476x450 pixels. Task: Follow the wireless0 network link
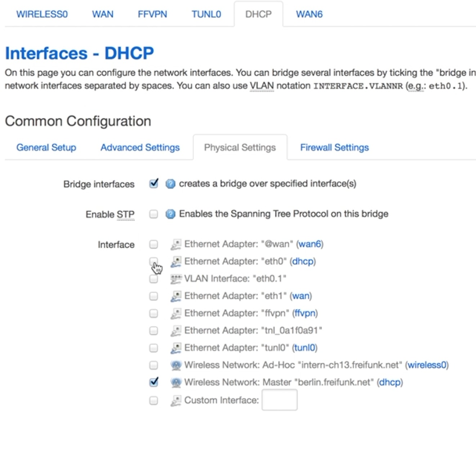(427, 365)
